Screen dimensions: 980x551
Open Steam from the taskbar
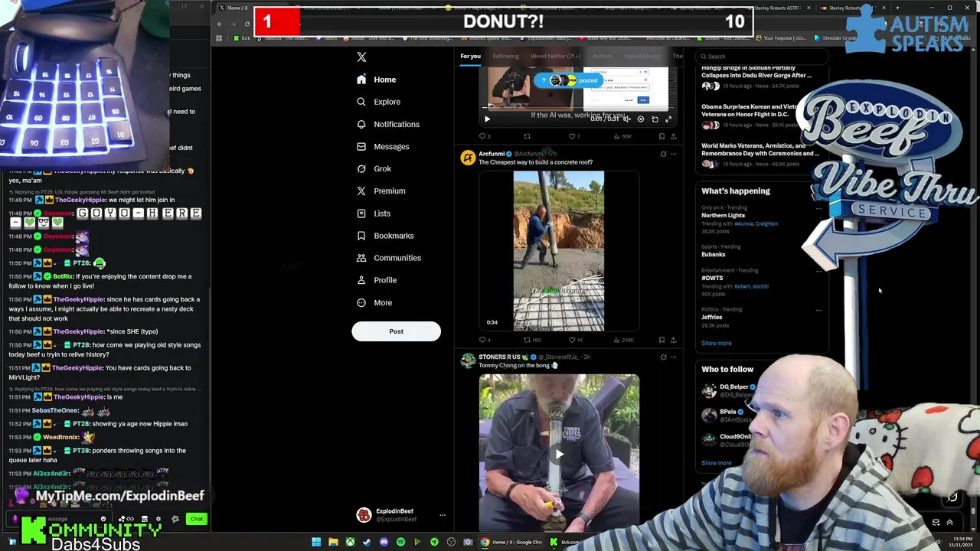(x=367, y=543)
